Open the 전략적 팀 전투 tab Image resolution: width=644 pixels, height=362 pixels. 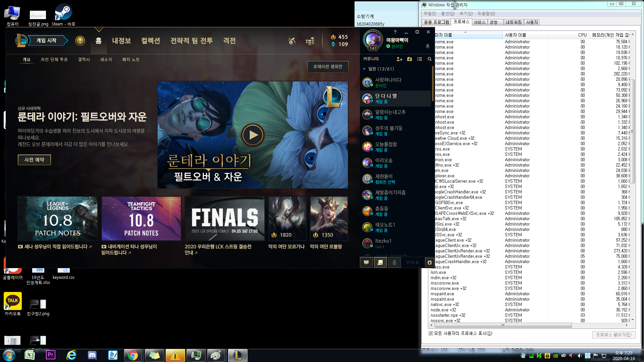(x=192, y=41)
